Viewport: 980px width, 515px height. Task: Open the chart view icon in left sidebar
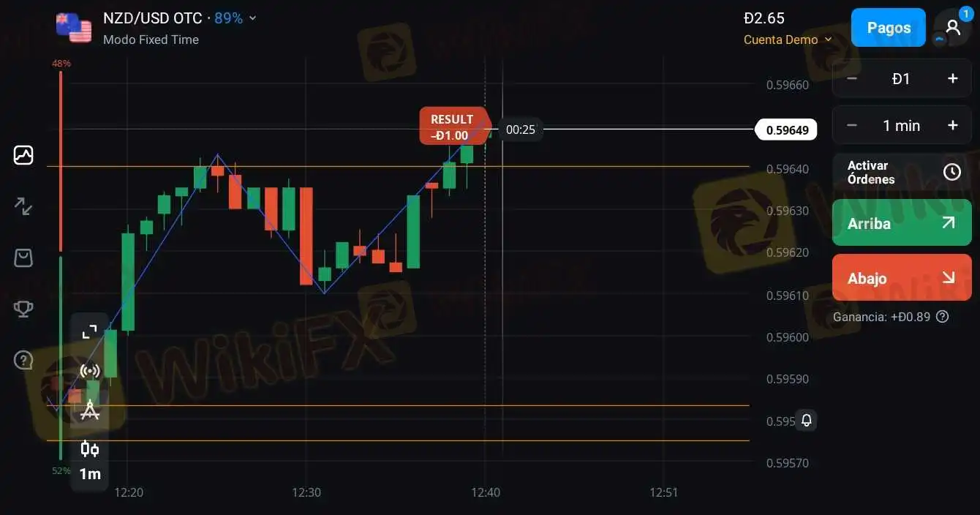click(23, 155)
